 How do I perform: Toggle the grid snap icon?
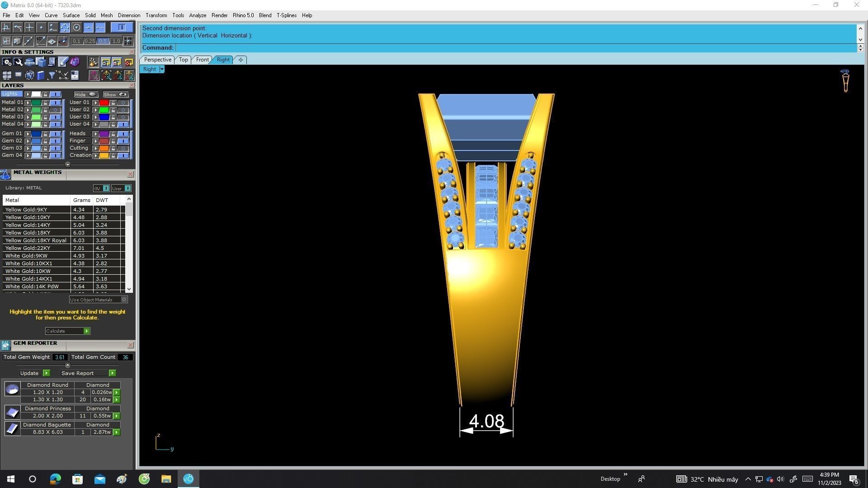[x=128, y=41]
